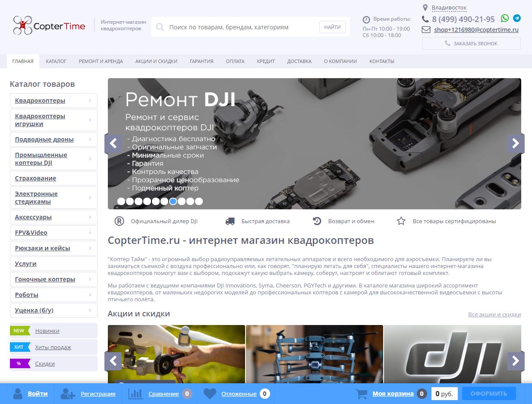
Task: Open АКЦИИ И СКИДКИ menu item
Action: click(156, 61)
